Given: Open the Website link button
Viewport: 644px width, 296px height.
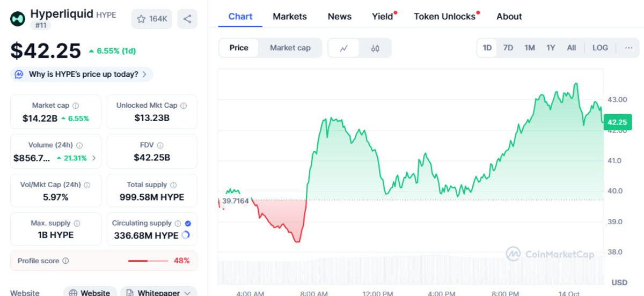Looking at the screenshot, I should (x=89, y=293).
